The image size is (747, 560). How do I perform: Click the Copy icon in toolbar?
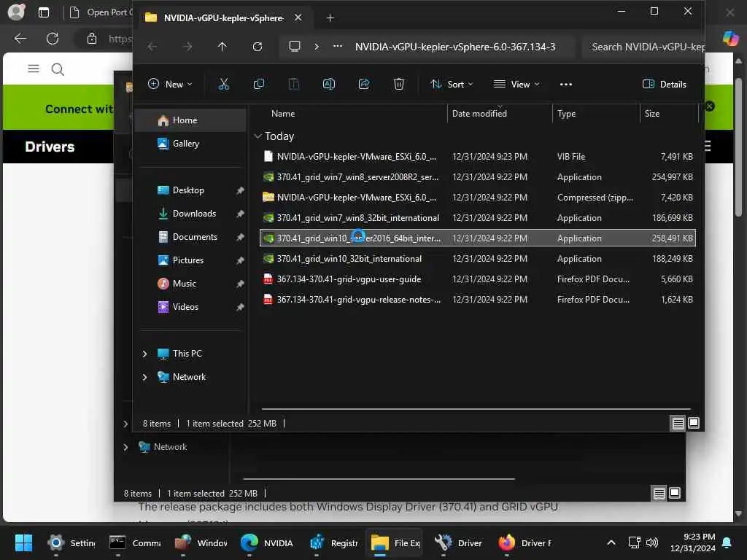(x=259, y=85)
